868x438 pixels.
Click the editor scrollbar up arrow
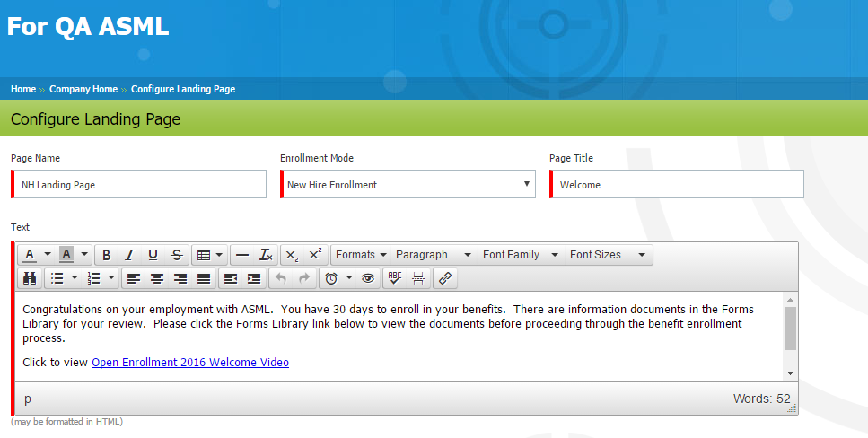791,300
